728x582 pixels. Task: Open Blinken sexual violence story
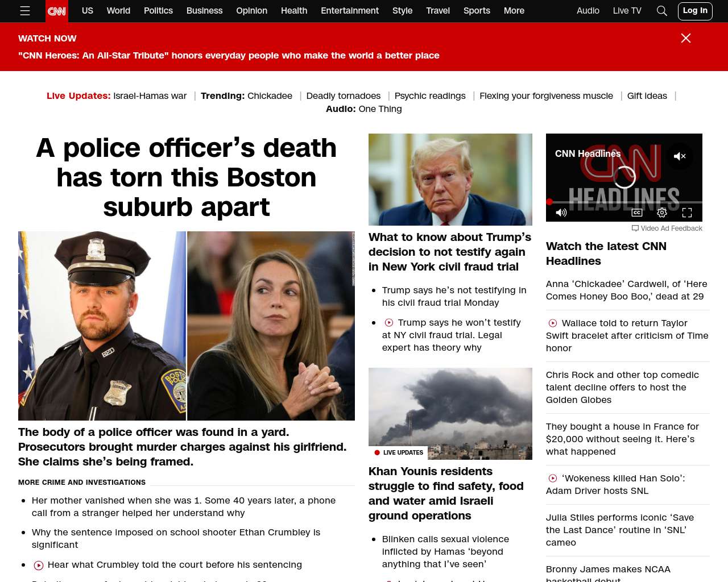click(445, 551)
